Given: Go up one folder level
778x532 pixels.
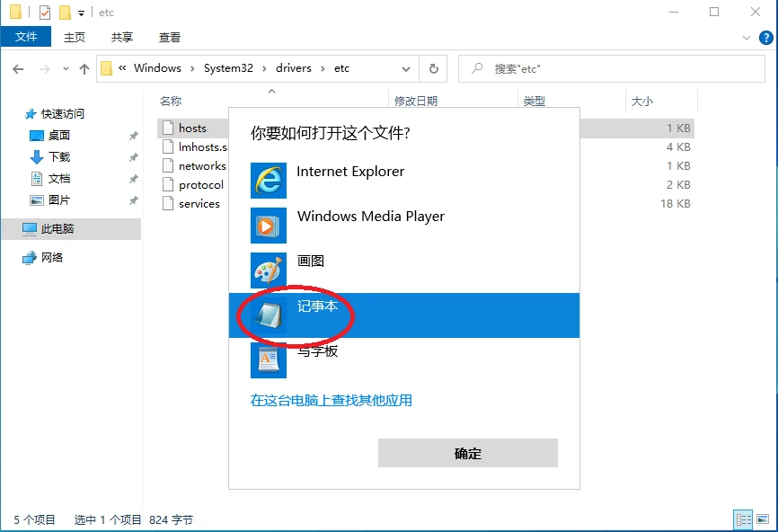Looking at the screenshot, I should pyautogui.click(x=84, y=69).
